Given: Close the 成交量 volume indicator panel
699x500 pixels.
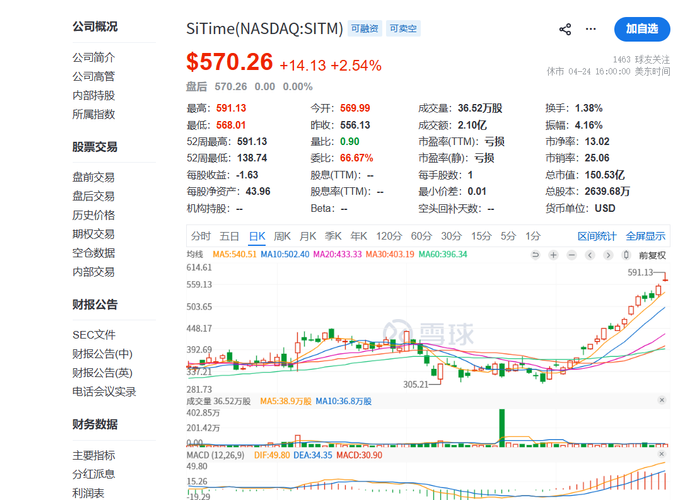Looking at the screenshot, I should coord(662,400).
